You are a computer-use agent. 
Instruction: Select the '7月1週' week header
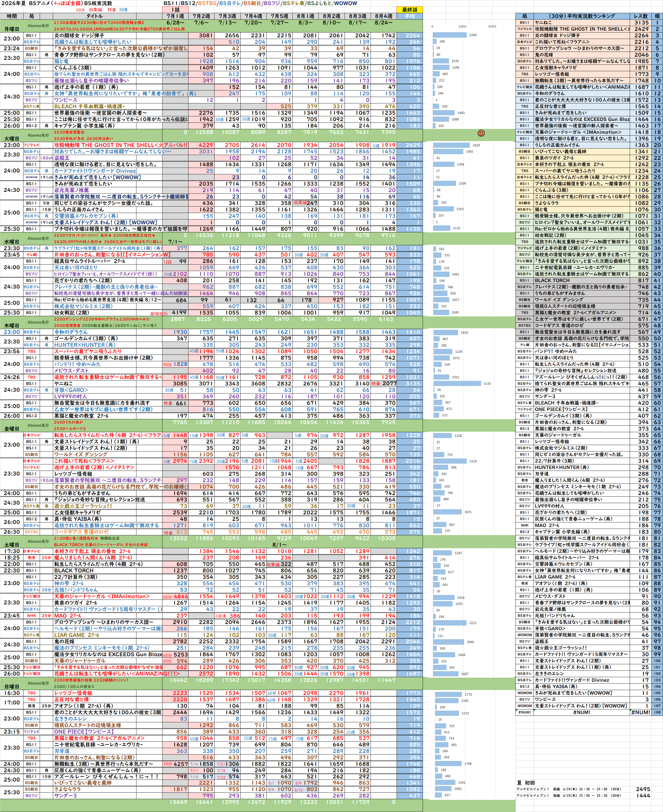coord(175,16)
